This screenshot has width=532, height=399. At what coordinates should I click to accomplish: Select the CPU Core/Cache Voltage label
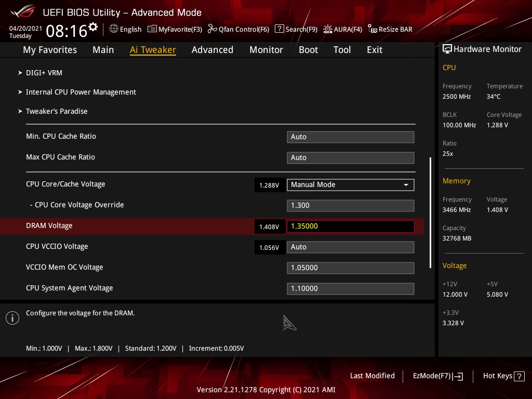(x=65, y=184)
